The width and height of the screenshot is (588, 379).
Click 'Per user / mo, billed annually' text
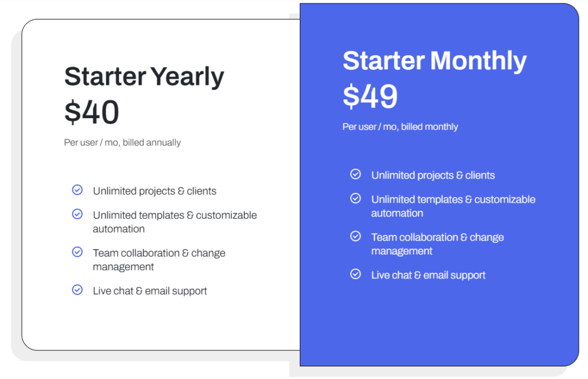tap(122, 142)
